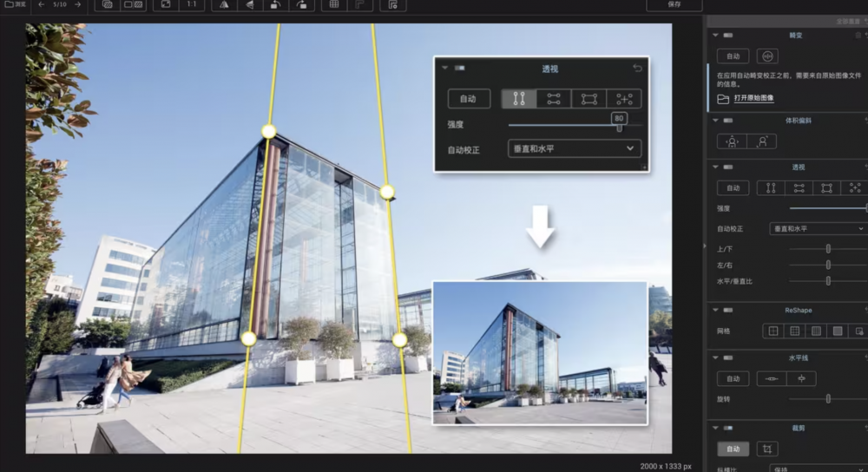The height and width of the screenshot is (472, 868).
Task: Click 自动 in the 裁剪 panel
Action: pos(733,449)
